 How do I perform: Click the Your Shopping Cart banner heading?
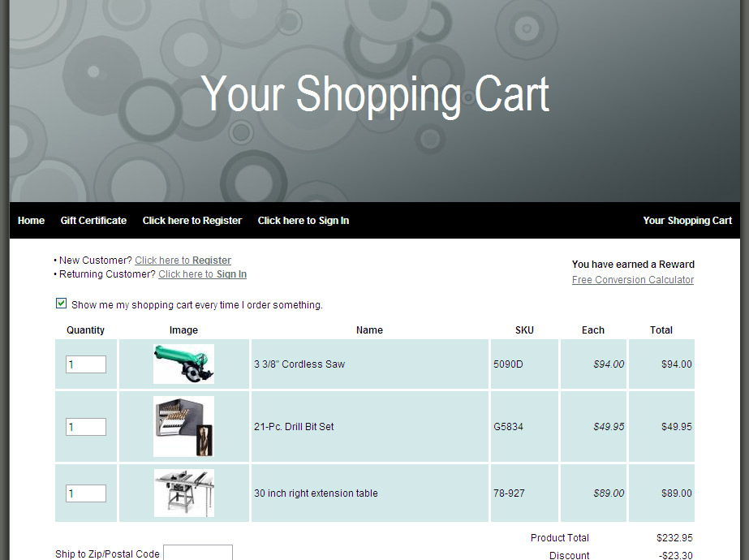(375, 94)
